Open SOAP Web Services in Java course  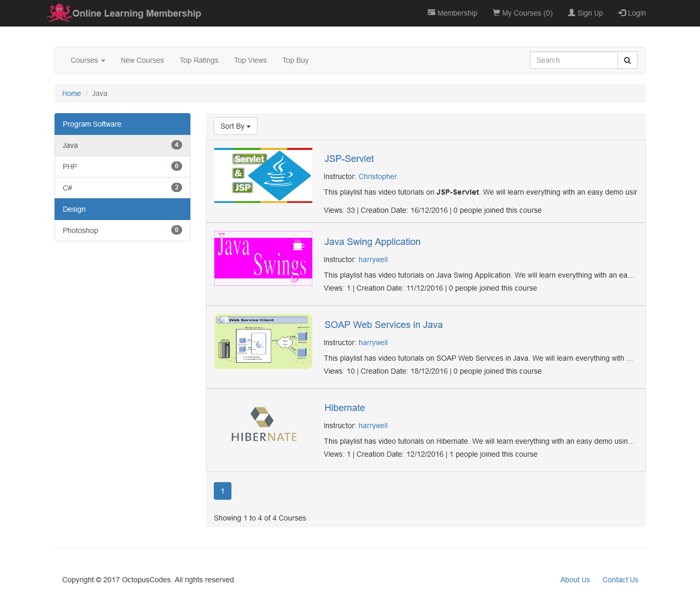point(383,325)
